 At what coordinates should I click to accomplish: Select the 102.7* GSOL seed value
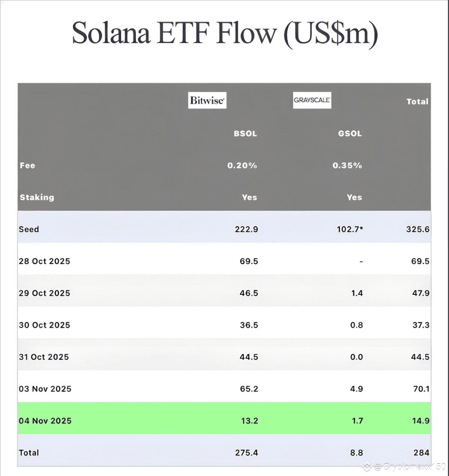350,229
